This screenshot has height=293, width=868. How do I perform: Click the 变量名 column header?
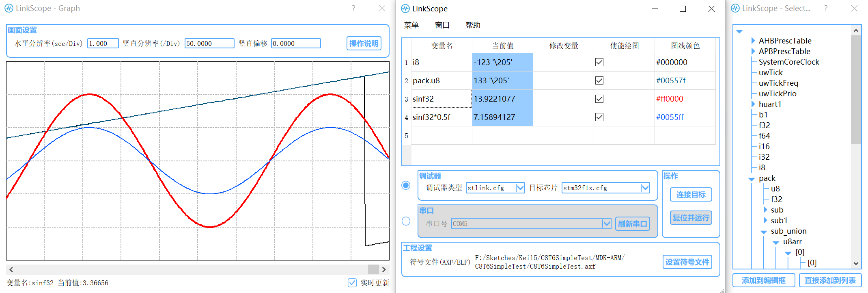point(442,46)
